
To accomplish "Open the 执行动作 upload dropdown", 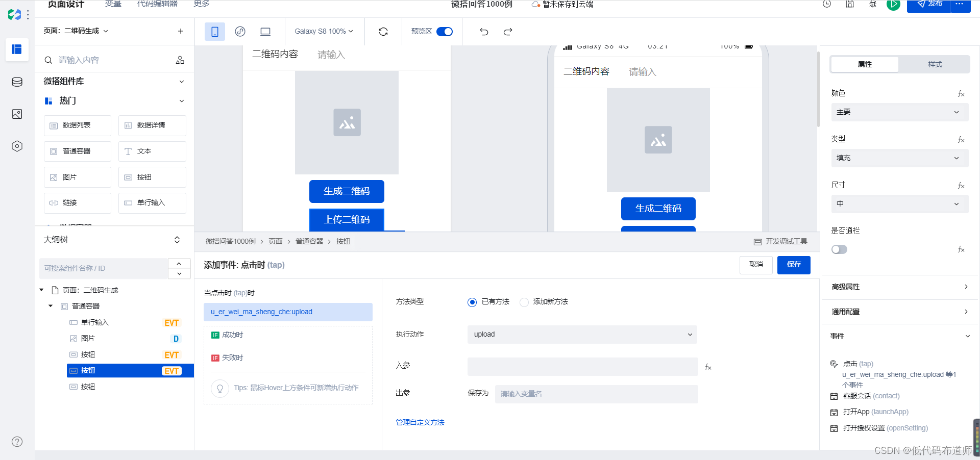I will click(582, 335).
